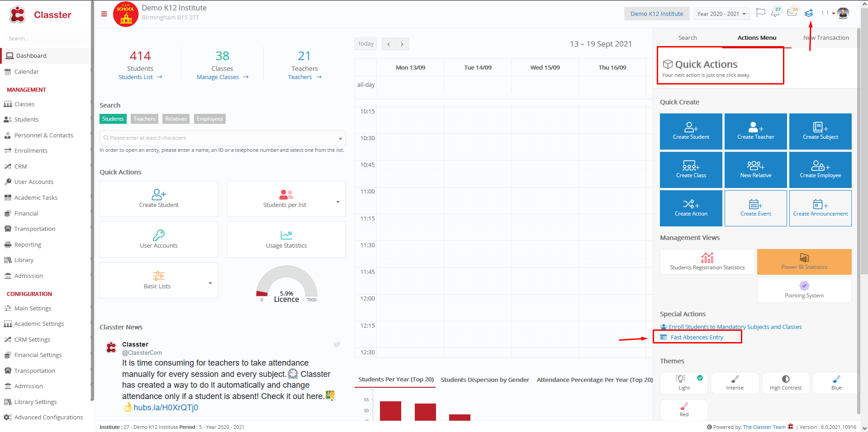868x432 pixels.
Task: Open User Accounts quick action card
Action: point(159,239)
